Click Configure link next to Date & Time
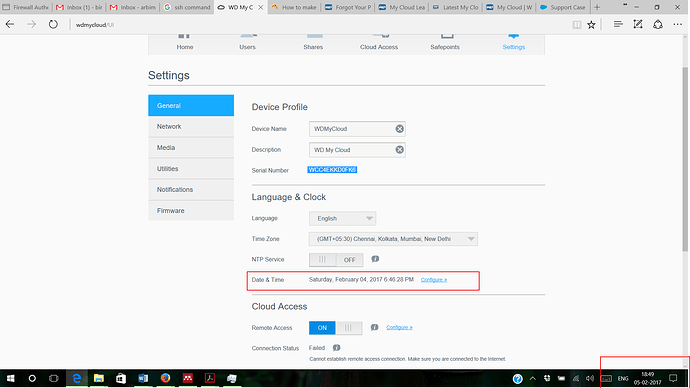 pos(434,280)
